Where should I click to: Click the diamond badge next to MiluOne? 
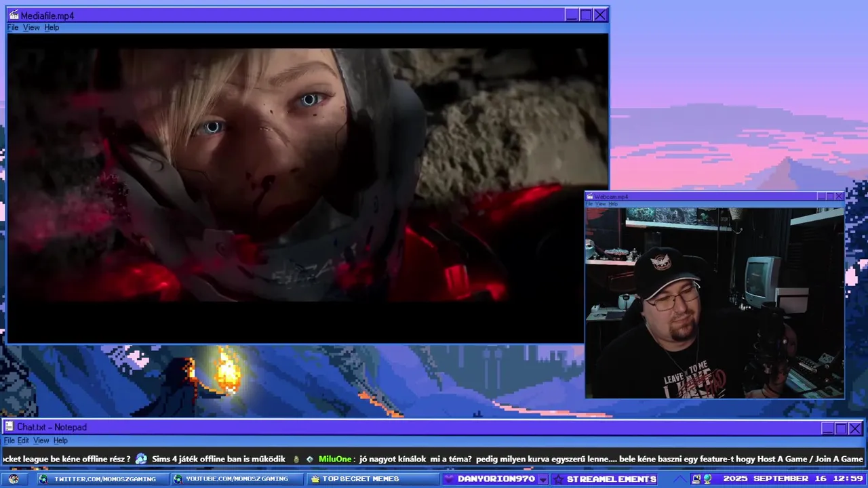310,459
